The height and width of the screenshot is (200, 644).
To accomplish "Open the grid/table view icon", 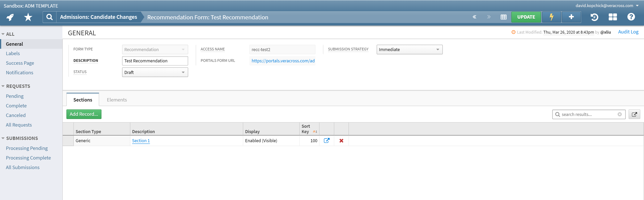I will [503, 17].
